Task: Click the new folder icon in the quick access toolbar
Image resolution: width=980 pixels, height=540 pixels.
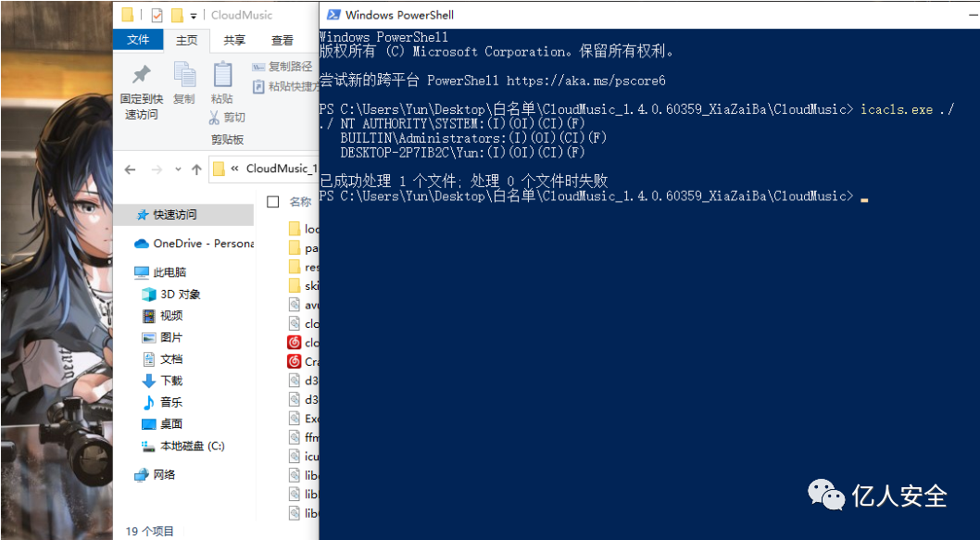Action: coord(178,15)
